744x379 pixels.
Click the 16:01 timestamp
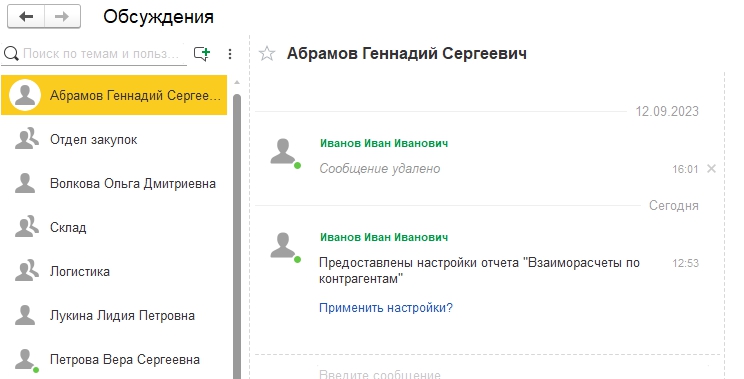point(685,169)
